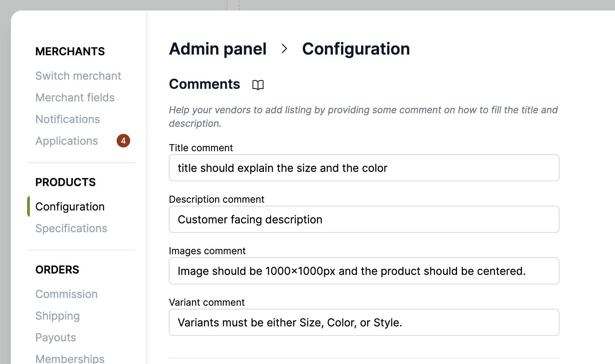Click the Configuration breadcrumb title

coord(356,49)
